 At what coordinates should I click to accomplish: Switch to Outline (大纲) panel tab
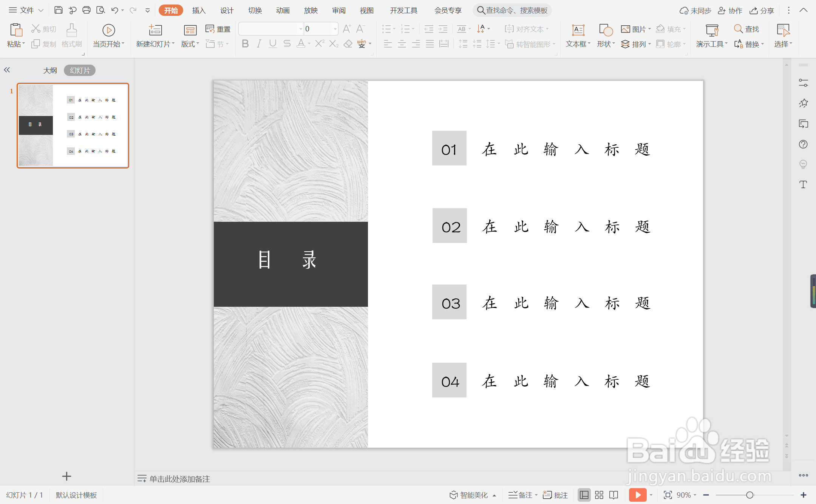click(x=50, y=70)
